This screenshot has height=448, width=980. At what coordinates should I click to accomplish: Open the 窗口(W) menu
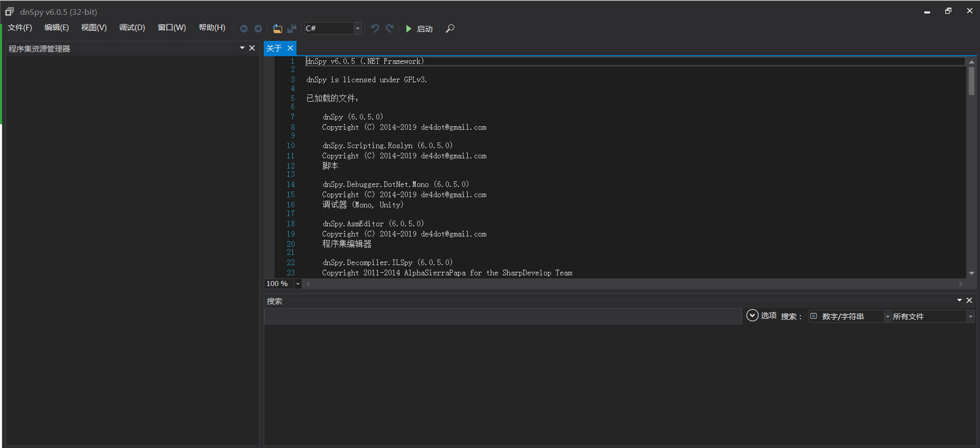(x=172, y=28)
